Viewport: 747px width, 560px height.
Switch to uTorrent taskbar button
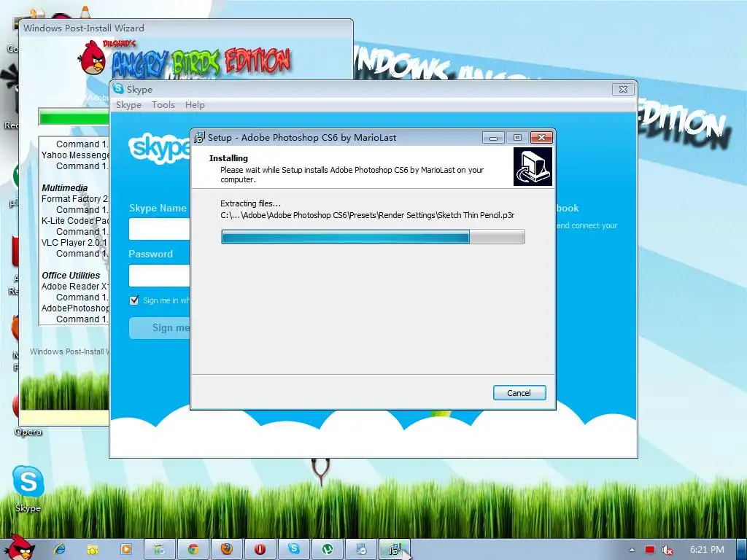(328, 549)
